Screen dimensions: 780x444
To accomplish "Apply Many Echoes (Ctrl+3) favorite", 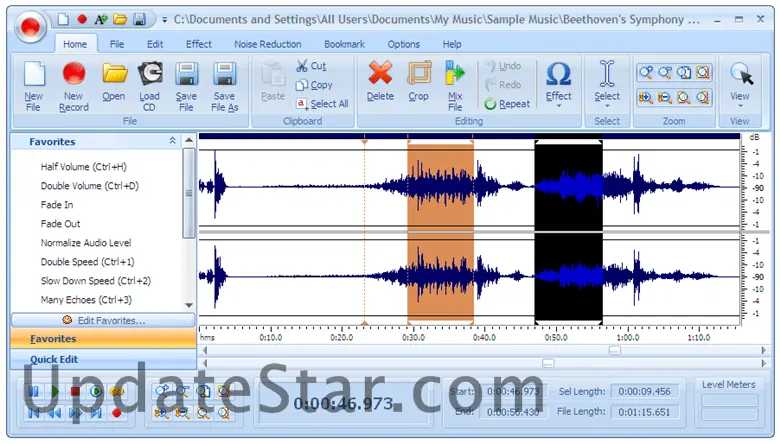I will [86, 300].
